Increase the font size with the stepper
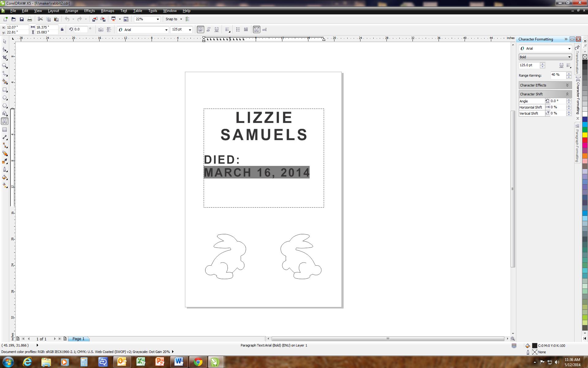This screenshot has height=368, width=588. pos(542,64)
